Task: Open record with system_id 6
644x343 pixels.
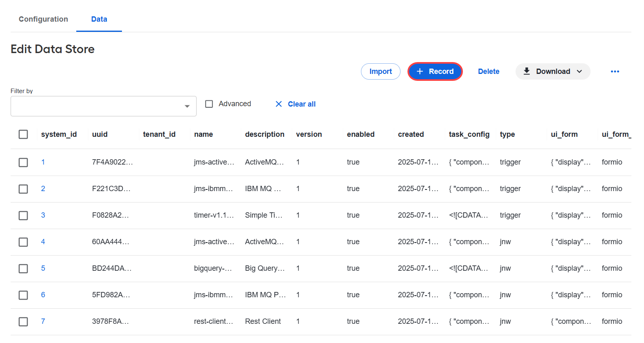Action: (x=43, y=295)
